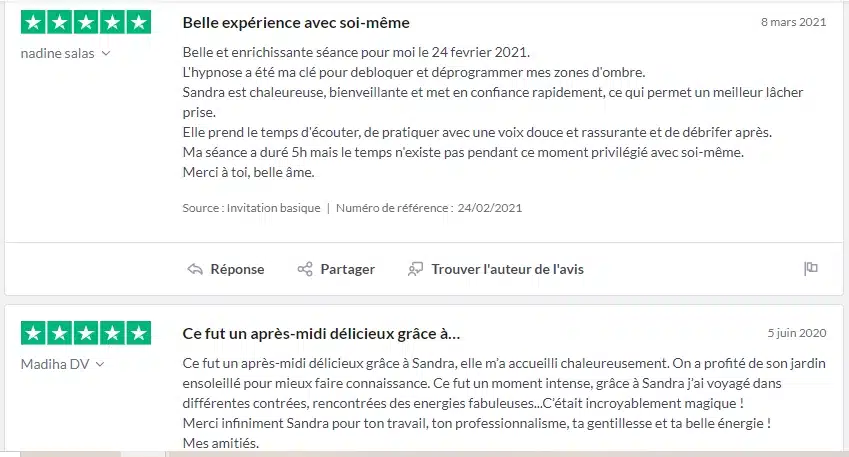Click Numéro de référence 24/02/2021
The height and width of the screenshot is (457, 849).
click(x=429, y=208)
